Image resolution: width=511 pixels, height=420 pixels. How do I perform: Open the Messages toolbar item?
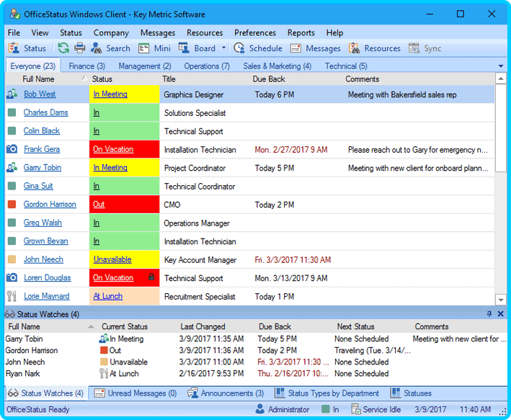315,48
